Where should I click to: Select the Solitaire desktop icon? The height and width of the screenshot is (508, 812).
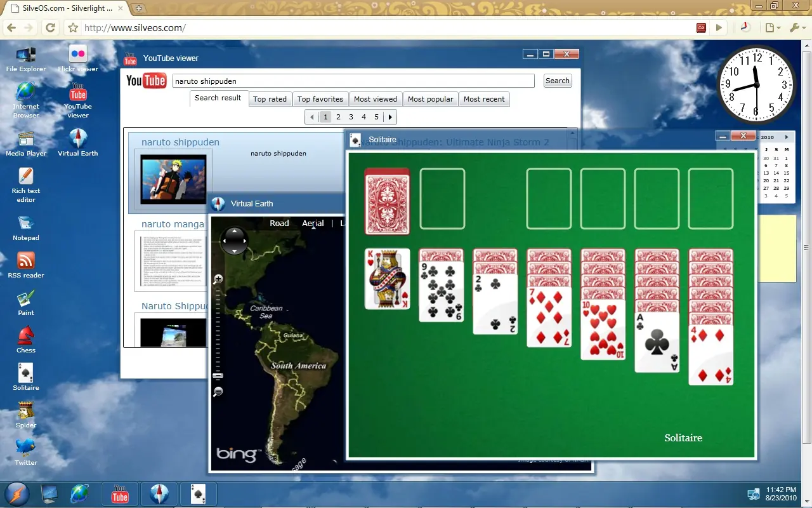26,378
